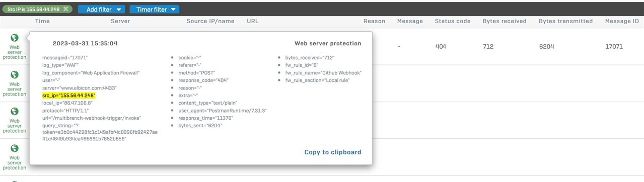Click second Web server protection globe icon
The width and height of the screenshot is (644, 182).
click(15, 75)
